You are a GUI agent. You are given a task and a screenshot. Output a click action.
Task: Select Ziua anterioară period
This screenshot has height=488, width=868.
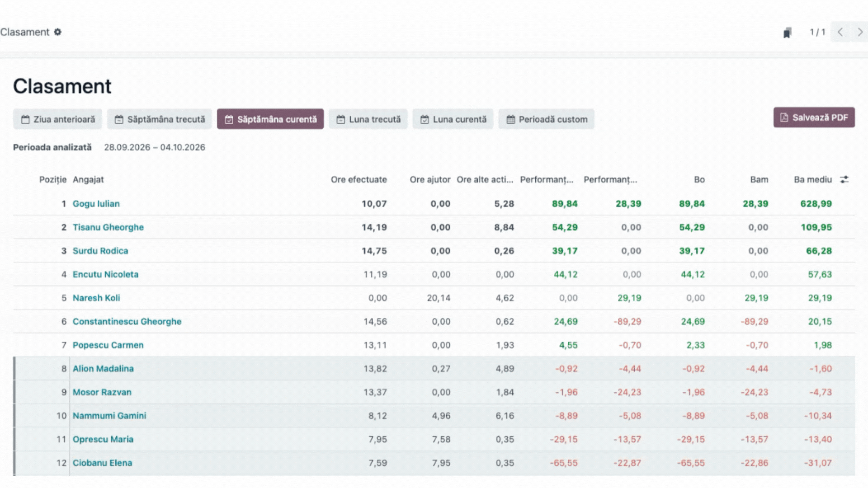click(x=57, y=119)
